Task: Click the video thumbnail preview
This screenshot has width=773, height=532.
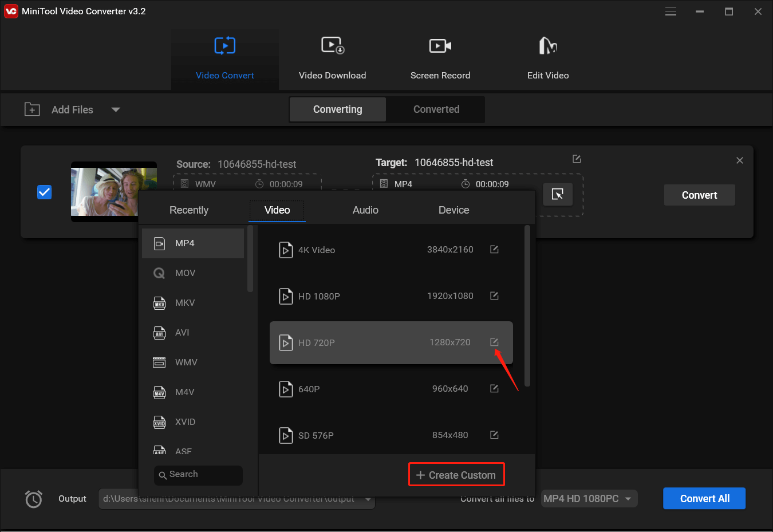Action: pyautogui.click(x=114, y=192)
